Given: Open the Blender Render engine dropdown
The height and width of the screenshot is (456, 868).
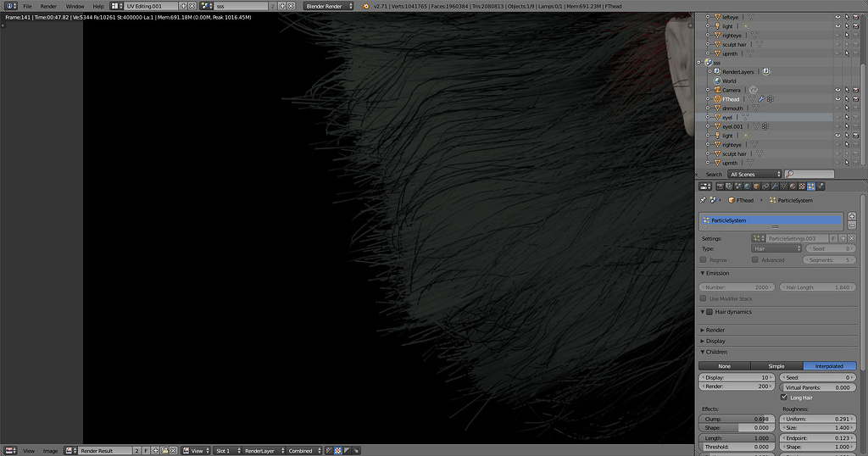Looking at the screenshot, I should (328, 6).
